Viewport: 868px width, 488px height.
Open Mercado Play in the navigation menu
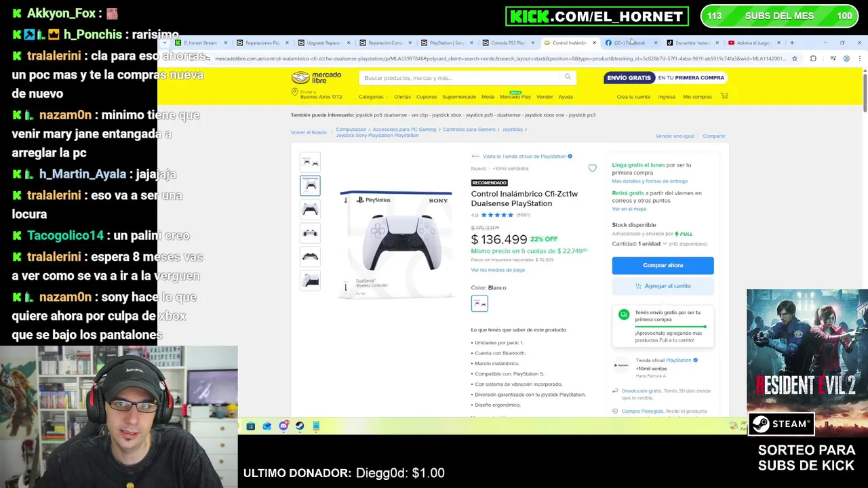pos(515,97)
